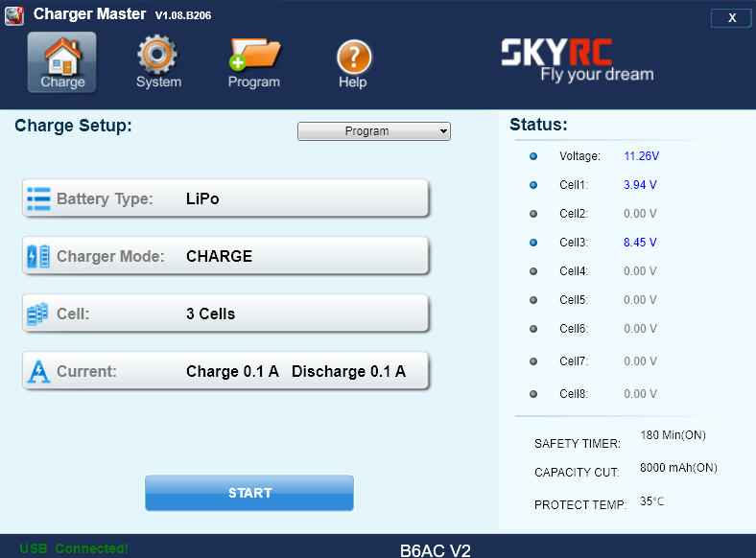Click the Charger Master app logo

pyautogui.click(x=14, y=14)
